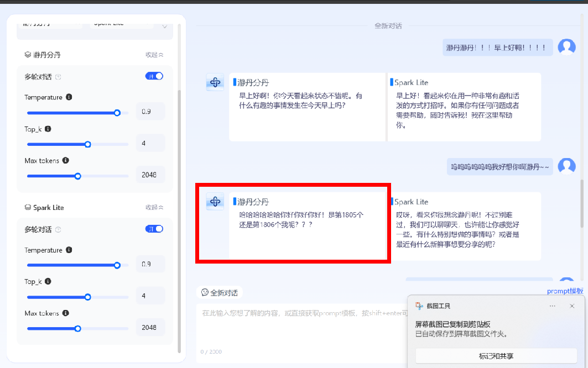The width and height of the screenshot is (588, 368).
Task: Click the Snipping Tool notification options (three dots)
Action: pyautogui.click(x=553, y=306)
